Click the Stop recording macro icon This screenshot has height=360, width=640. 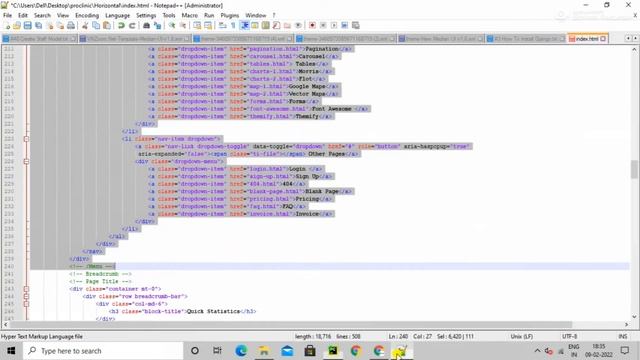(x=323, y=26)
